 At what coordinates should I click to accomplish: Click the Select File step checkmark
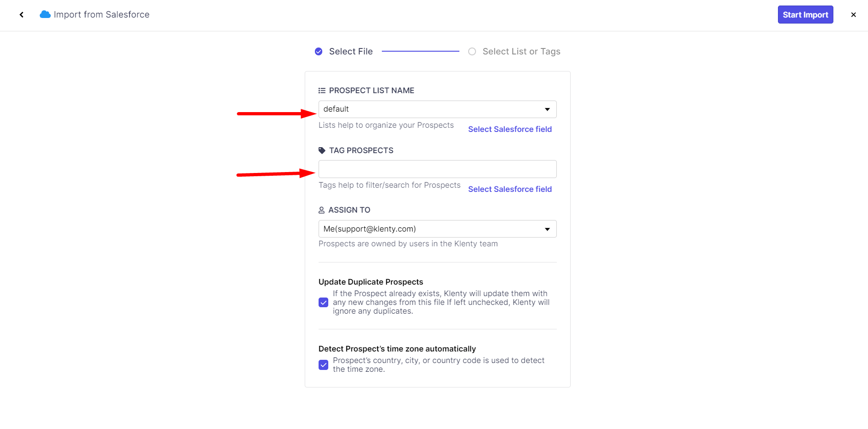319,52
